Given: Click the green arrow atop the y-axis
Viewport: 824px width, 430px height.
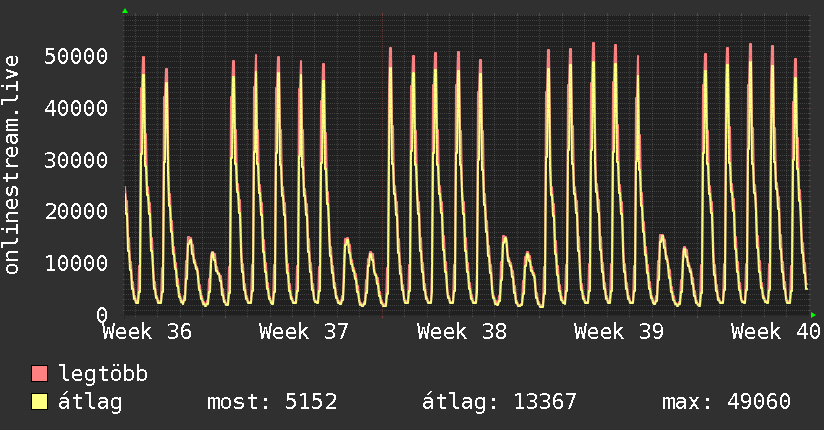Looking at the screenshot, I should click(x=125, y=11).
